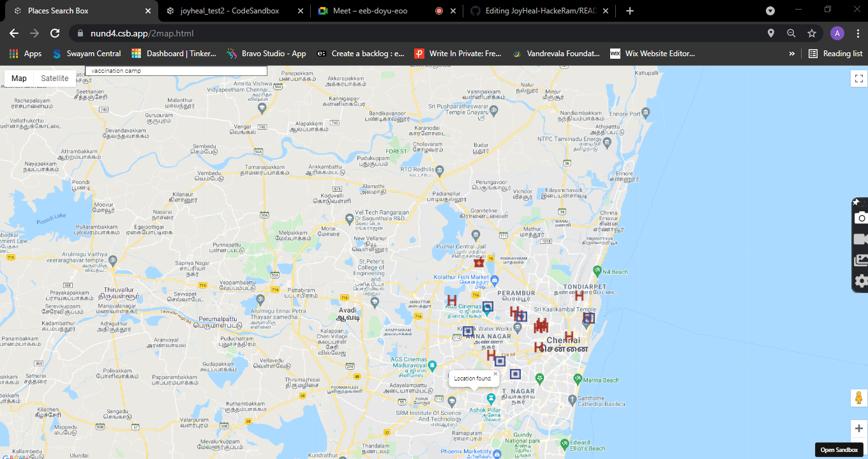The width and height of the screenshot is (868, 459).
Task: Select blue square marker on AGS Cinemas
Action: coord(488,307)
